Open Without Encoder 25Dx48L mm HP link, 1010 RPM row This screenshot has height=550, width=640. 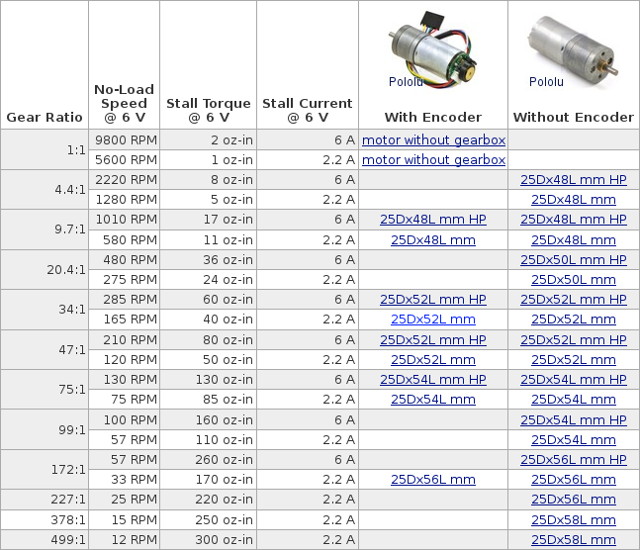click(573, 220)
